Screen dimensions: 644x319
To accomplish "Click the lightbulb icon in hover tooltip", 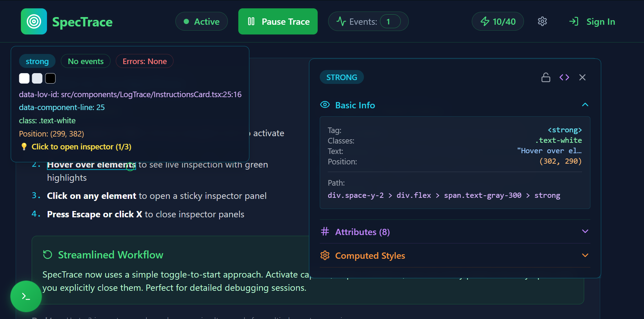I will [x=24, y=147].
